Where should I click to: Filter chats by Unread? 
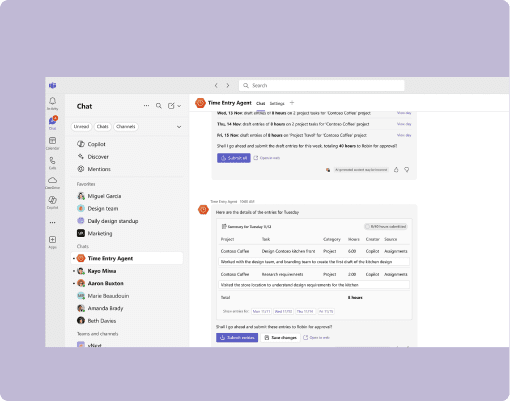(x=81, y=127)
